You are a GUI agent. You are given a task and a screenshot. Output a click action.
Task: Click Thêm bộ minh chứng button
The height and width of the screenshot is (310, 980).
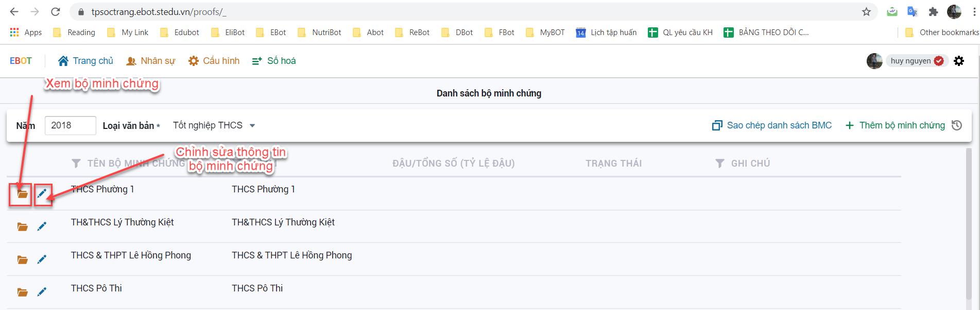[x=896, y=125]
